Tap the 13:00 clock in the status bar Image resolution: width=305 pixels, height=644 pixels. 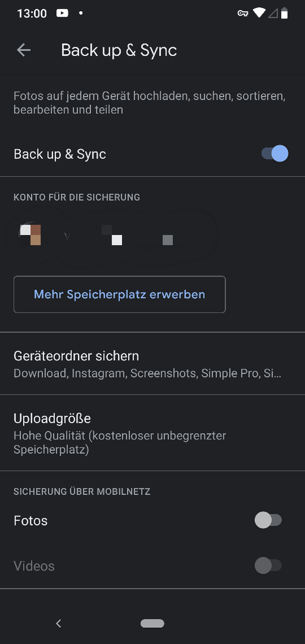click(x=32, y=14)
